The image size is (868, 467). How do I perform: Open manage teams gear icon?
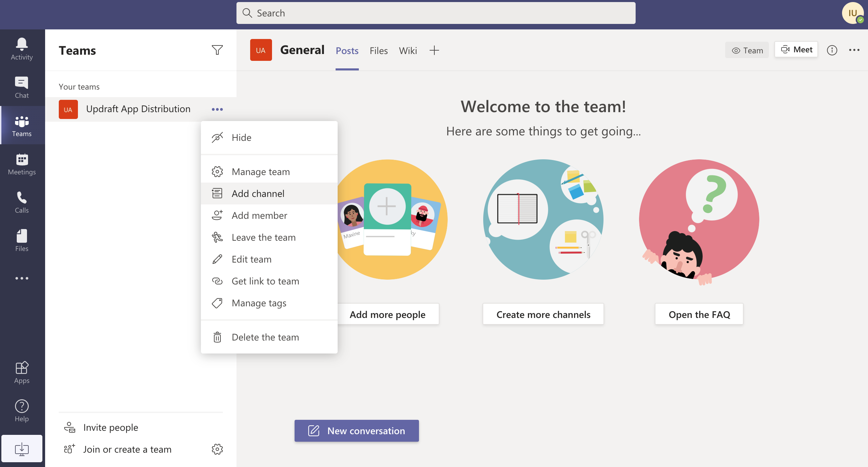pos(217,449)
